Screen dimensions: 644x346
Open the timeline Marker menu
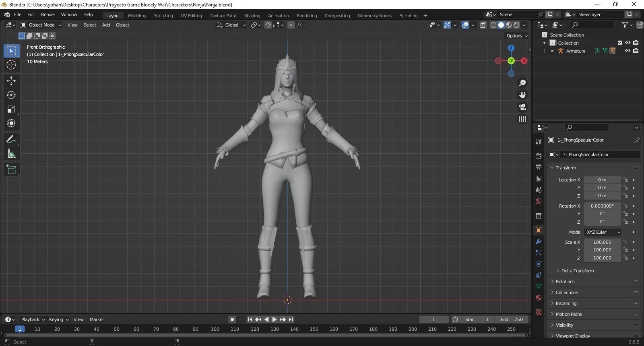[x=97, y=319]
